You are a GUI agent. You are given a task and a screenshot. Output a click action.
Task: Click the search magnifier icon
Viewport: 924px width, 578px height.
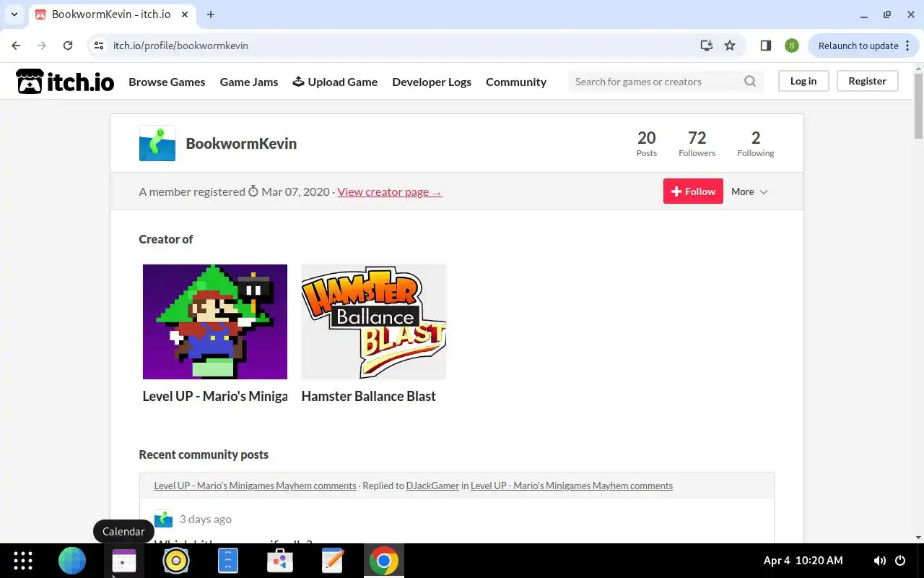pyautogui.click(x=750, y=81)
